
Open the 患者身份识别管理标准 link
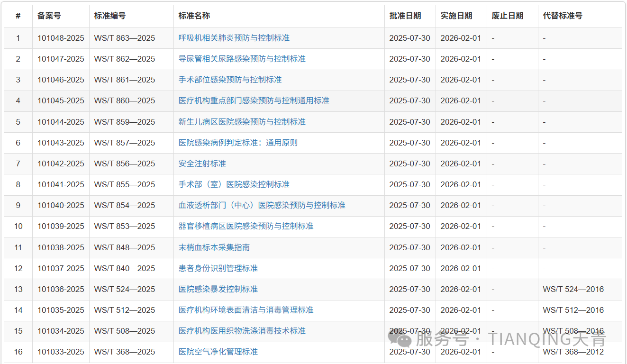(x=218, y=268)
